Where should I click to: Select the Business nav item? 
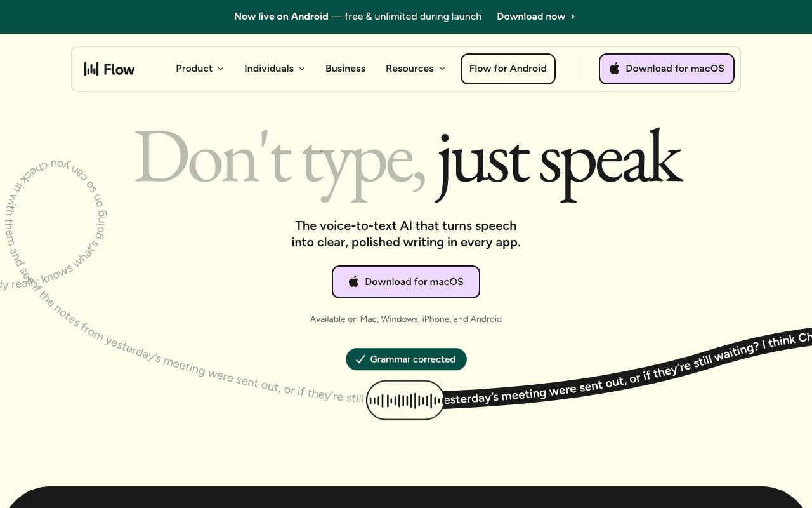click(345, 69)
